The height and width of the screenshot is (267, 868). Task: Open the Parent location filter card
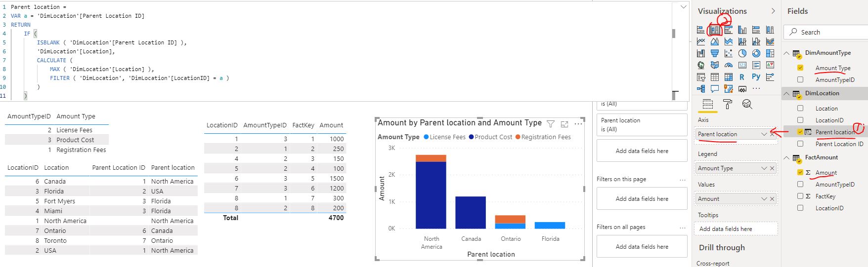tap(642, 124)
